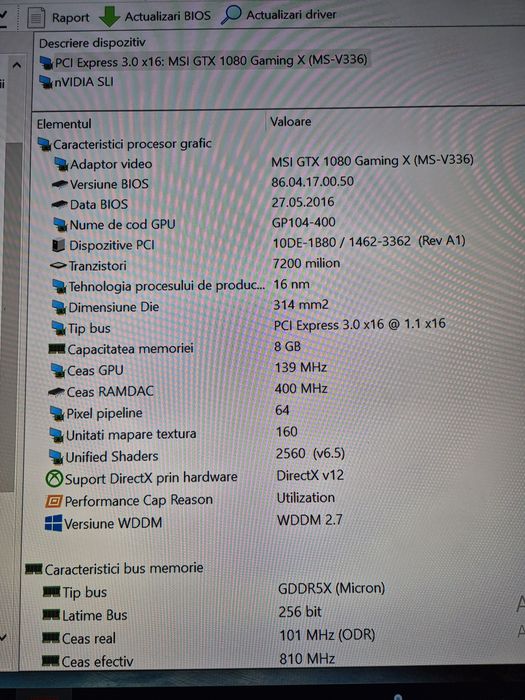
Task: Click the Capacitatea memoriei RAM icon
Action: coord(57,349)
